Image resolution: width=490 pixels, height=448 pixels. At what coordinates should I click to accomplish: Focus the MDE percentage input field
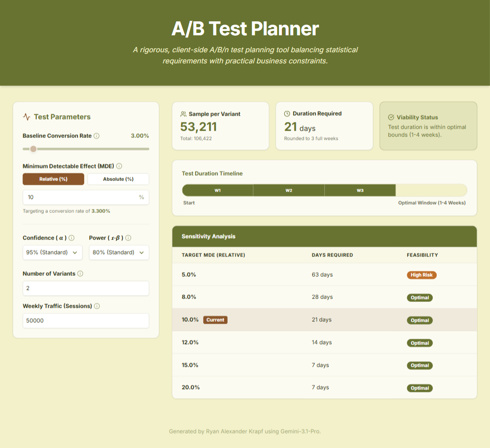86,197
